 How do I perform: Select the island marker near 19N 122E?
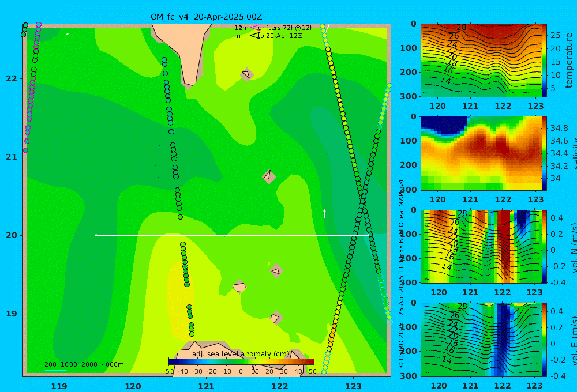coord(276,318)
